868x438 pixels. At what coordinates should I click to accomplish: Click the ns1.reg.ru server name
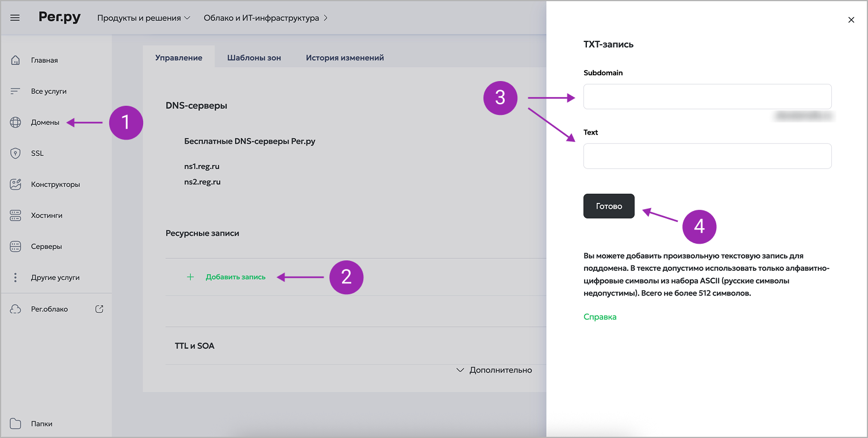click(202, 166)
